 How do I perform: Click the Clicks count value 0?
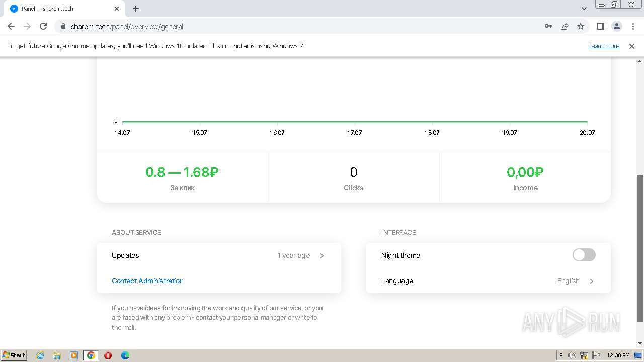(354, 172)
